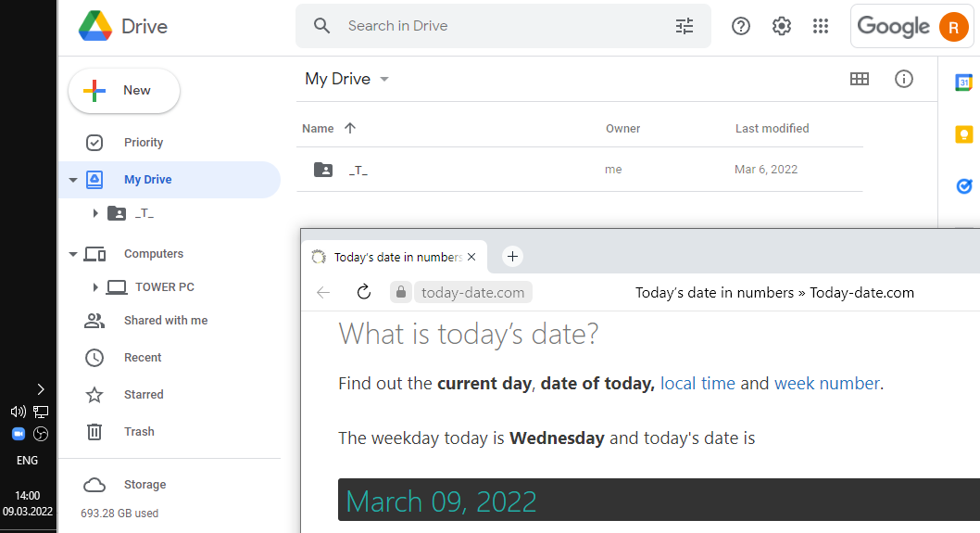The image size is (980, 533).
Task: Open Google Tasks side panel
Action: coord(963,186)
